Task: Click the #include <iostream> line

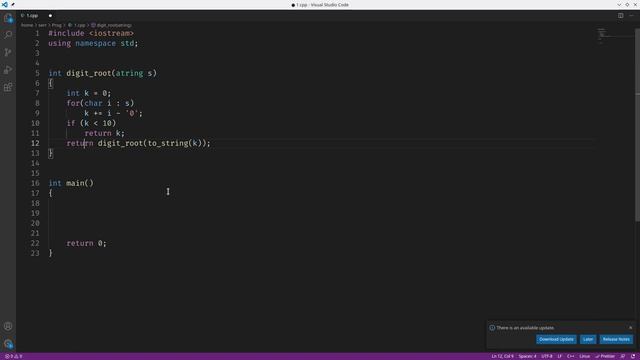Action: pyautogui.click(x=91, y=33)
